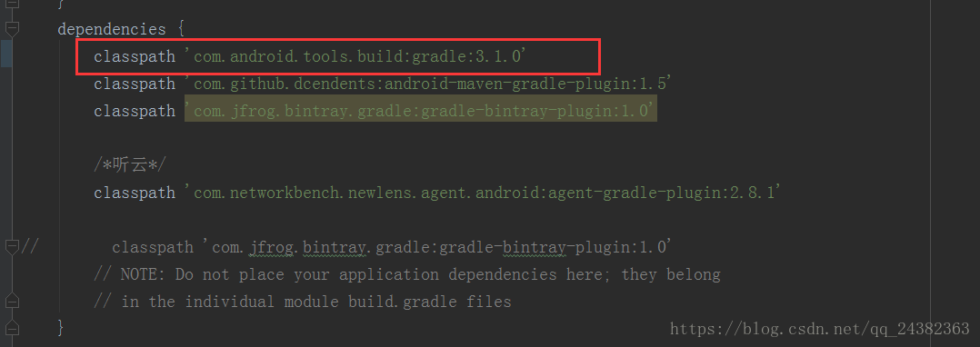Click the 'dependencies' keyword
Viewport: 980px width, 347px height.
coord(112,29)
